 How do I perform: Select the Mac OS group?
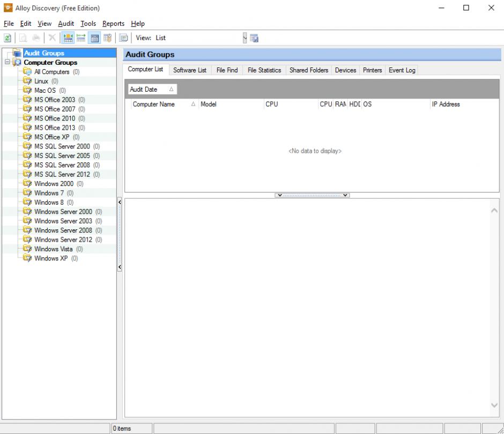45,90
